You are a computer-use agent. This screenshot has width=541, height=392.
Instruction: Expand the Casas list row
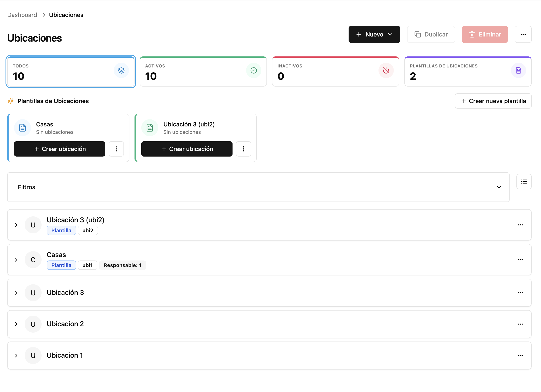pos(16,260)
